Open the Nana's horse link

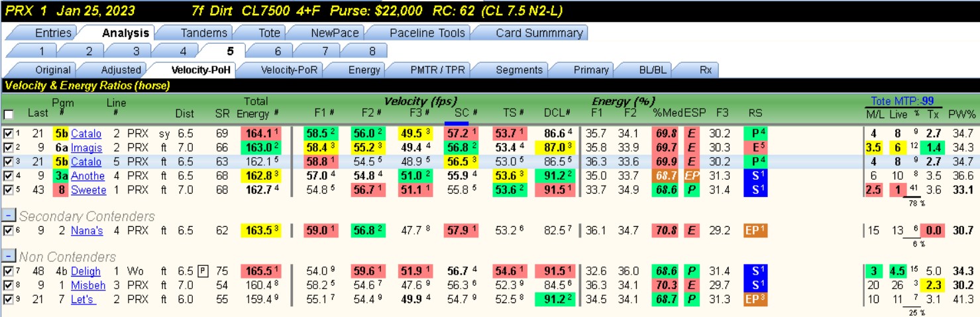[87, 231]
